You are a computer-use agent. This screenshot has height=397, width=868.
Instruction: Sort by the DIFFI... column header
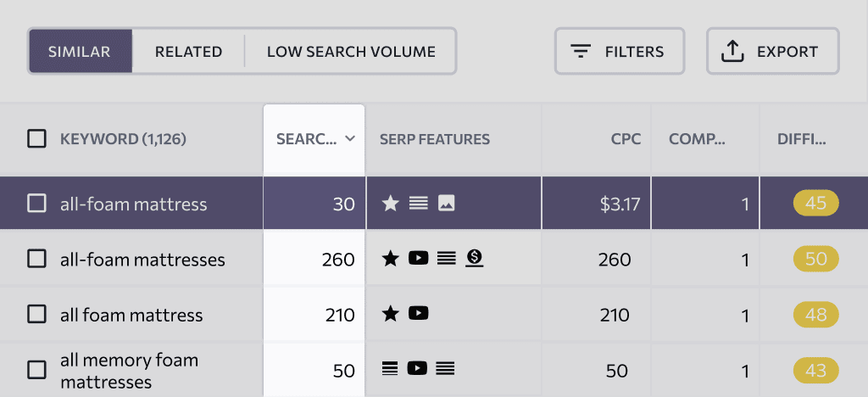(802, 139)
